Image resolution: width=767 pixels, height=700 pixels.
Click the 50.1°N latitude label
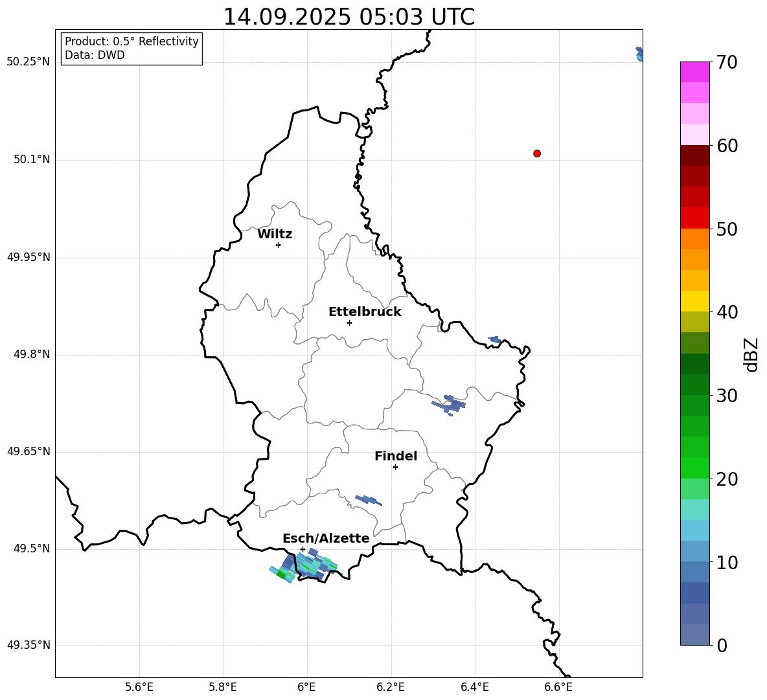point(31,159)
